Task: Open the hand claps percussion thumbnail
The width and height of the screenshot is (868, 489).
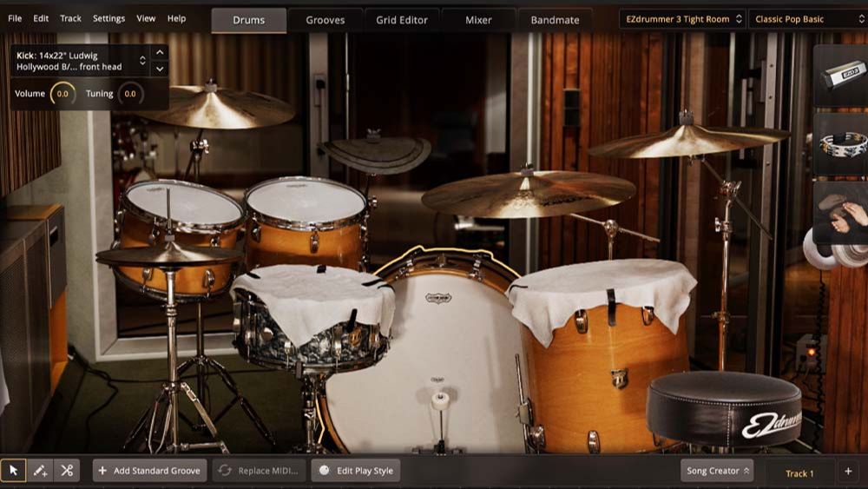Action: coord(841,213)
